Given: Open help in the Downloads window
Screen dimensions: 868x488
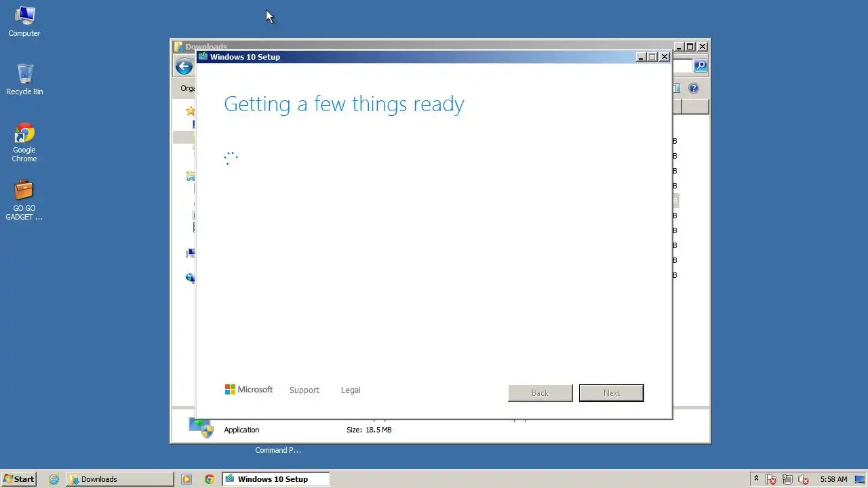Looking at the screenshot, I should tap(693, 88).
